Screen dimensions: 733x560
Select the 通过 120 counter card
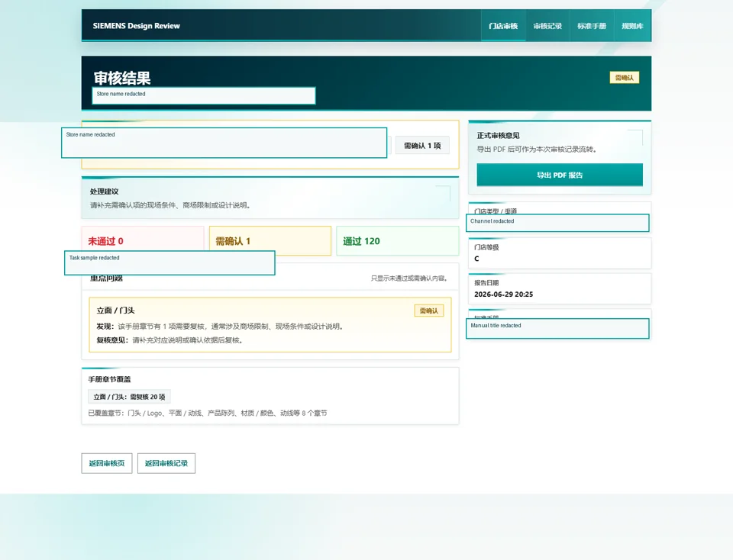(x=397, y=240)
